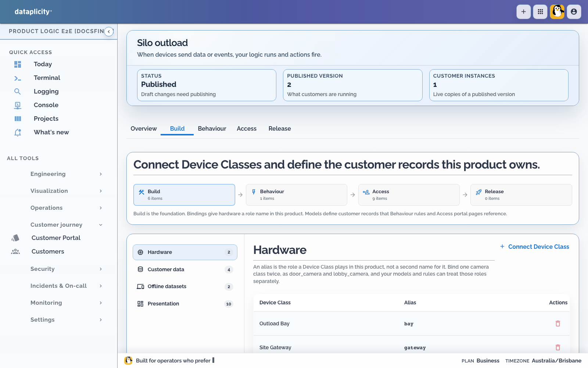Click the Published Version card
The image size is (588, 368).
[353, 85]
